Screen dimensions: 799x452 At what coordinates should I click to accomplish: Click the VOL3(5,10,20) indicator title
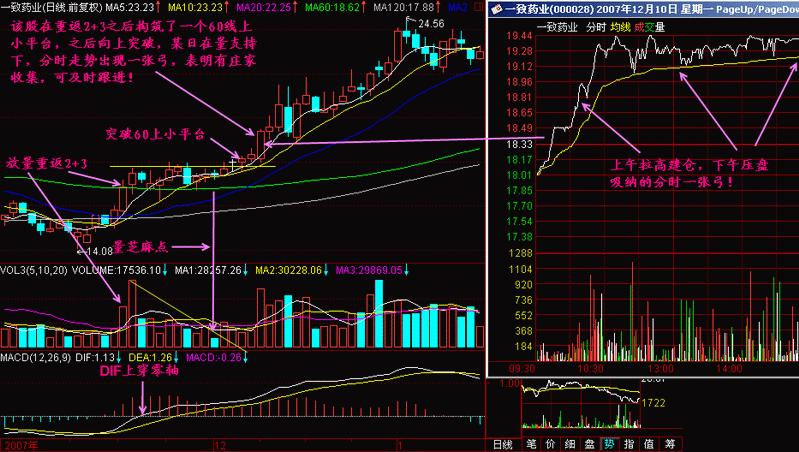coord(34,270)
